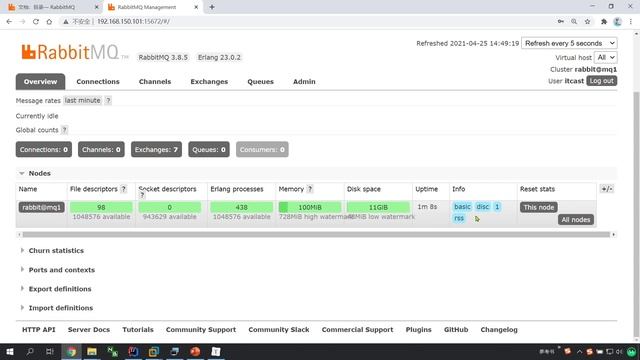Open help for Memory column
Image resolution: width=640 pixels, height=360 pixels.
[x=310, y=189]
